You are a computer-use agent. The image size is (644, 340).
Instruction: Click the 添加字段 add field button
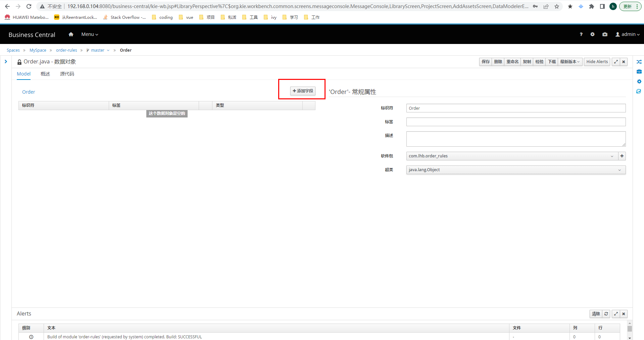pyautogui.click(x=303, y=91)
